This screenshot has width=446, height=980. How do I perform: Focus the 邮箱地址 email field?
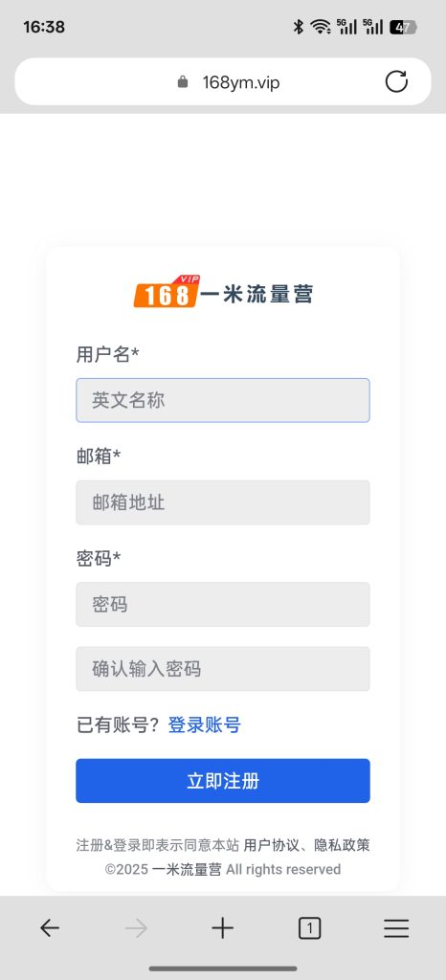click(x=223, y=502)
